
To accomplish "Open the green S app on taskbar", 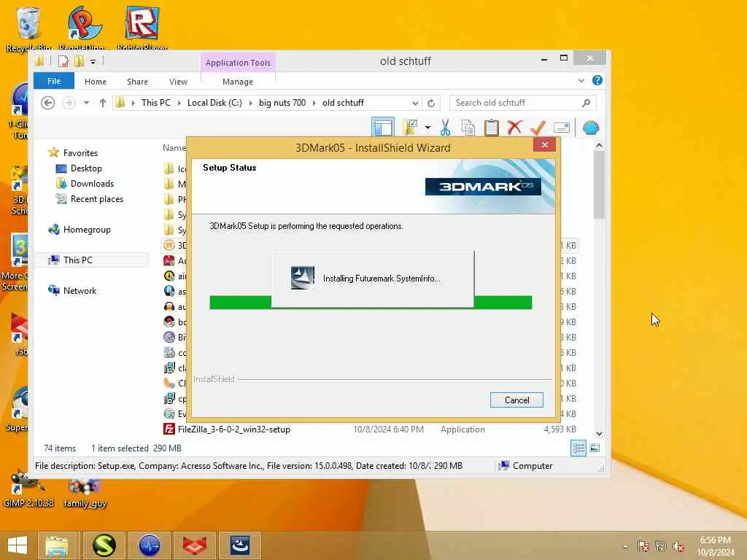I will point(104,545).
